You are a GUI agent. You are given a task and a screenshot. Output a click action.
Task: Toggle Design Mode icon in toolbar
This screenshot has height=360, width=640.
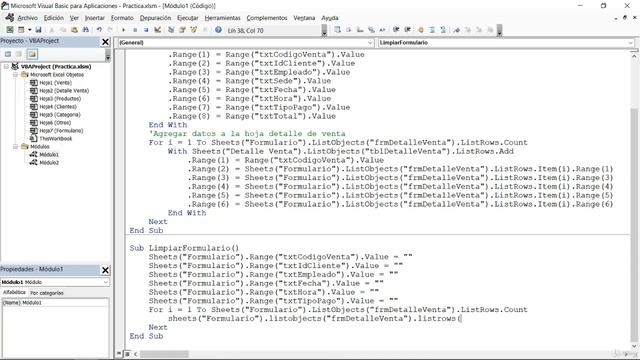[x=158, y=30]
